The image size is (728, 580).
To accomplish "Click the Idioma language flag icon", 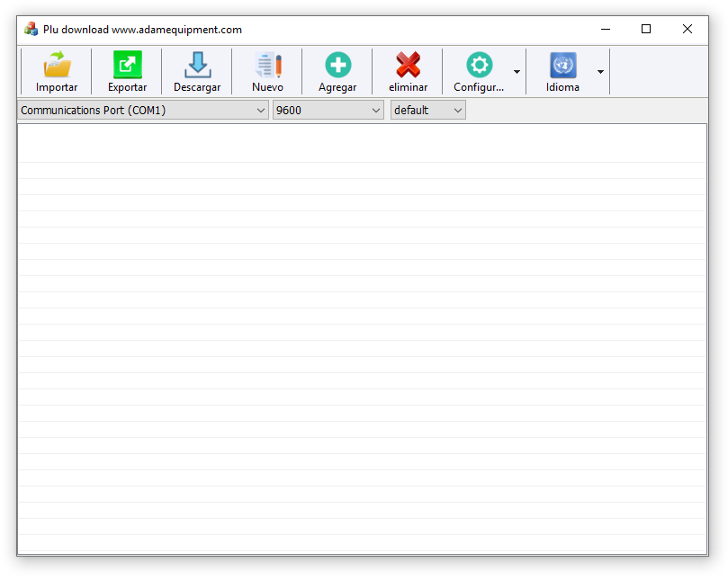I will [562, 66].
